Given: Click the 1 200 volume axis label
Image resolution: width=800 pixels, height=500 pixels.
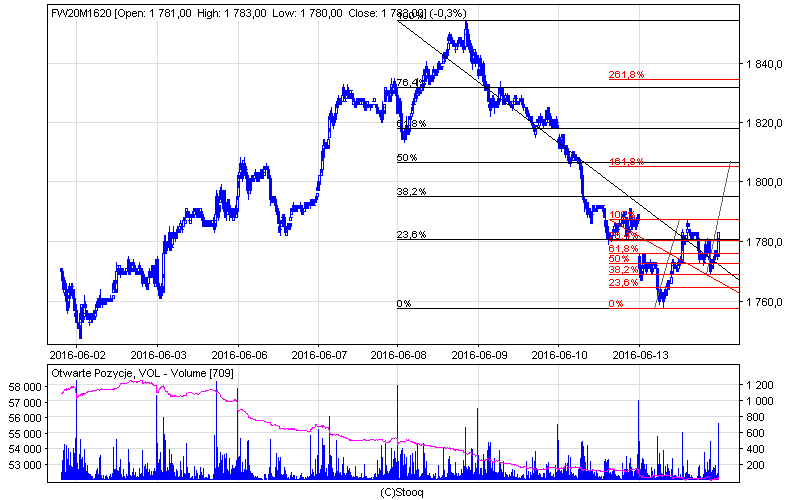Looking at the screenshot, I should click(760, 385).
